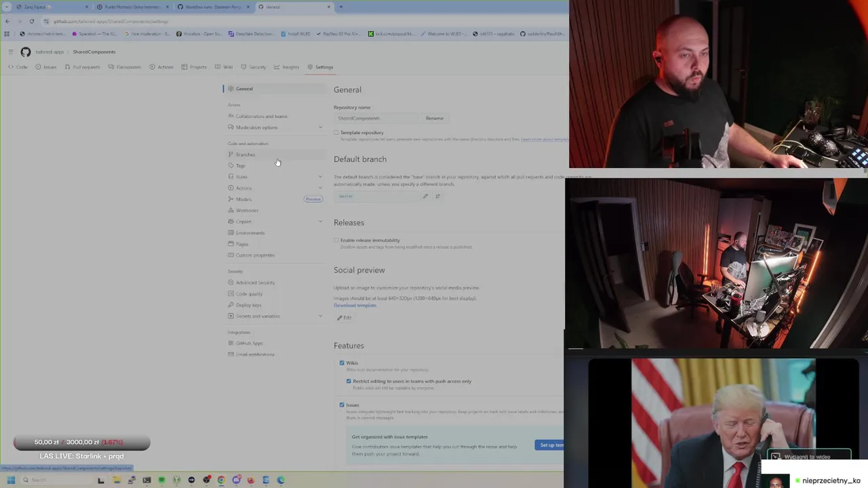Viewport: 868px width, 488px height.
Task: Uncheck the Wikis feature checkbox
Action: [342, 363]
